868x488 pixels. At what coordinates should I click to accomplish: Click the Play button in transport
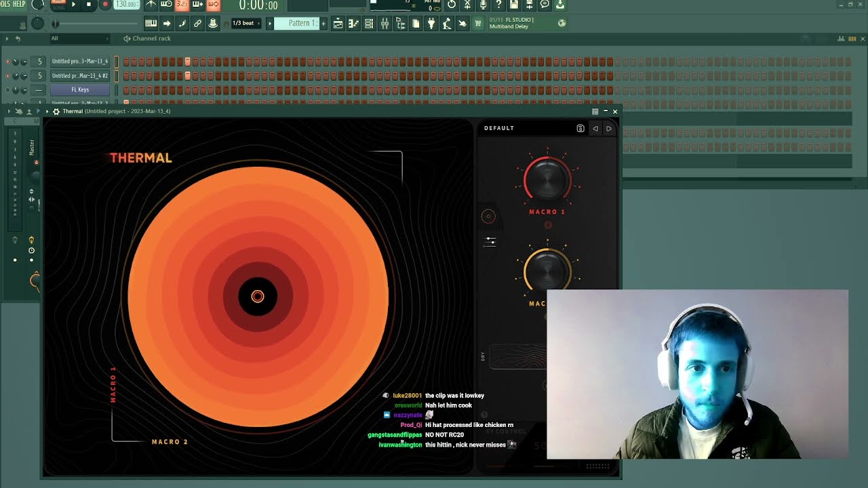tap(73, 4)
